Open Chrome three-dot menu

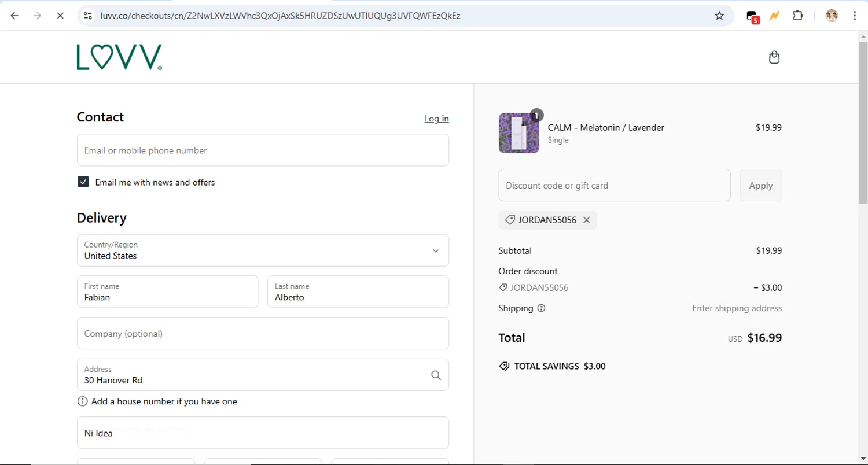tap(855, 16)
